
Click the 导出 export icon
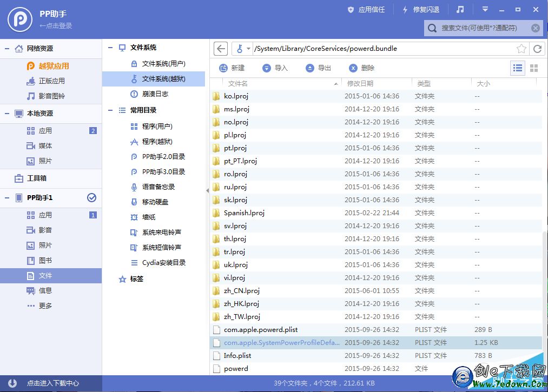click(x=316, y=68)
